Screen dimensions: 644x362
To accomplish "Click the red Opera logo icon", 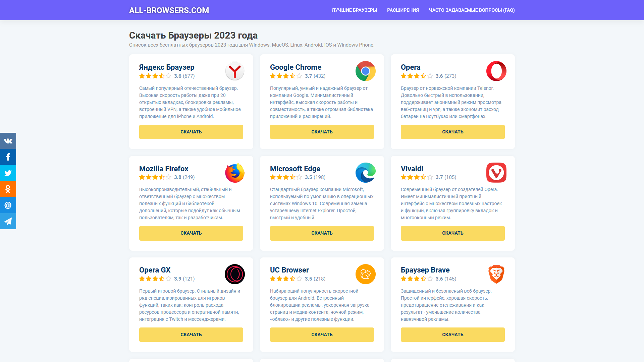I will pos(496,71).
